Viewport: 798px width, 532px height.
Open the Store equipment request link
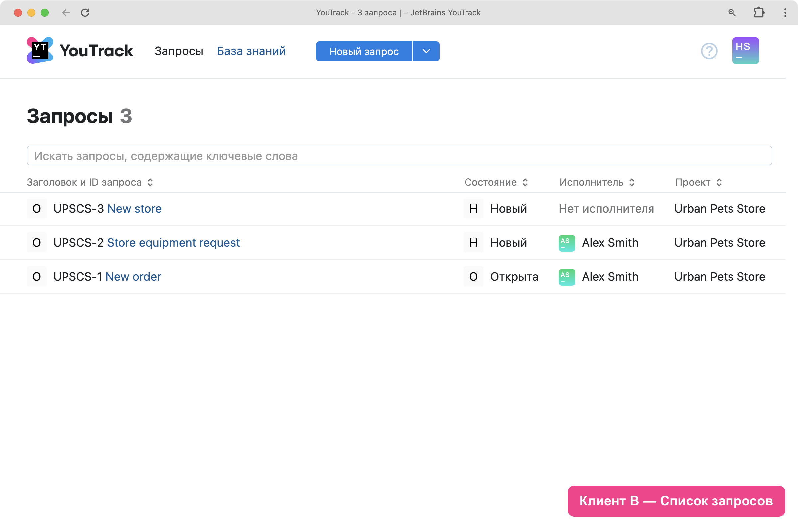coord(173,243)
